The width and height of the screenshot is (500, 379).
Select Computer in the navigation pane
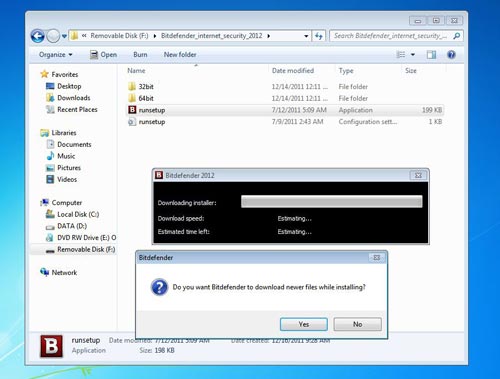(x=61, y=203)
